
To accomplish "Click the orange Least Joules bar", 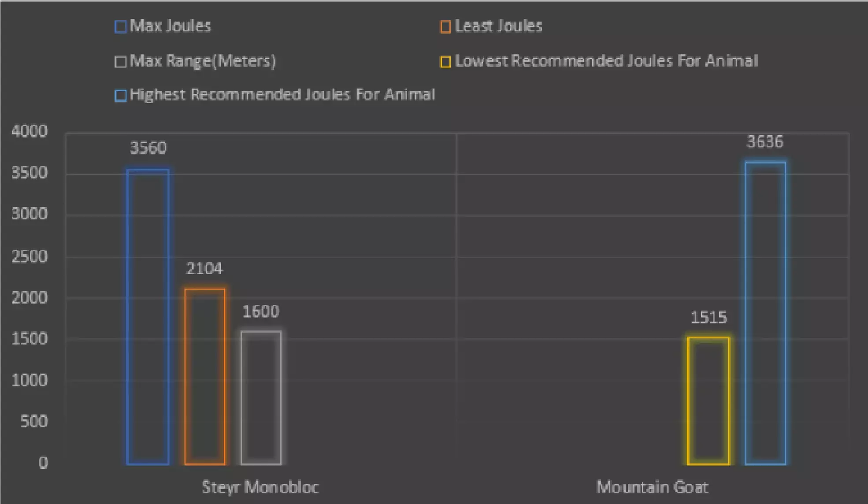I will [x=205, y=377].
